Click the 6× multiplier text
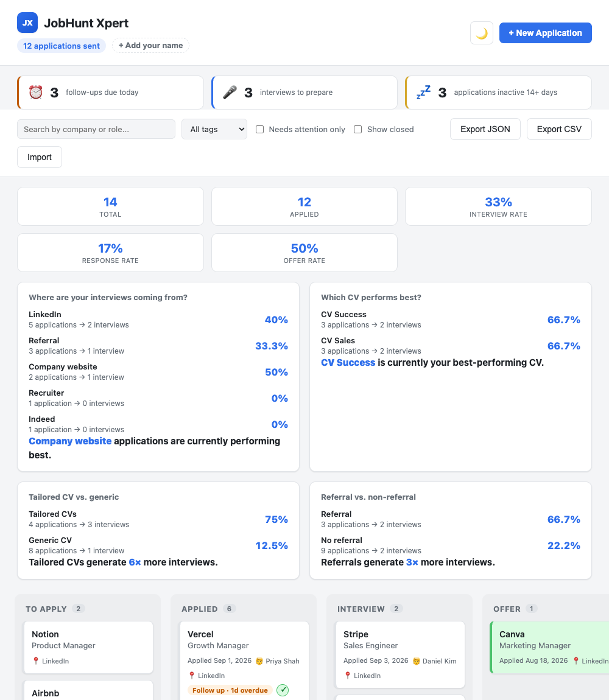This screenshot has height=700, width=609. tap(135, 562)
